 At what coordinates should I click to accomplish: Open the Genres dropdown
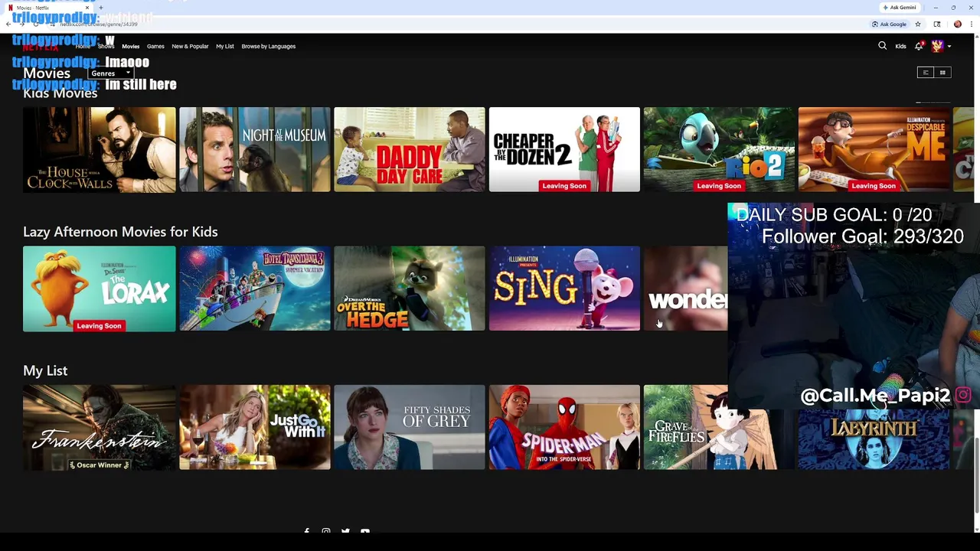pos(110,73)
